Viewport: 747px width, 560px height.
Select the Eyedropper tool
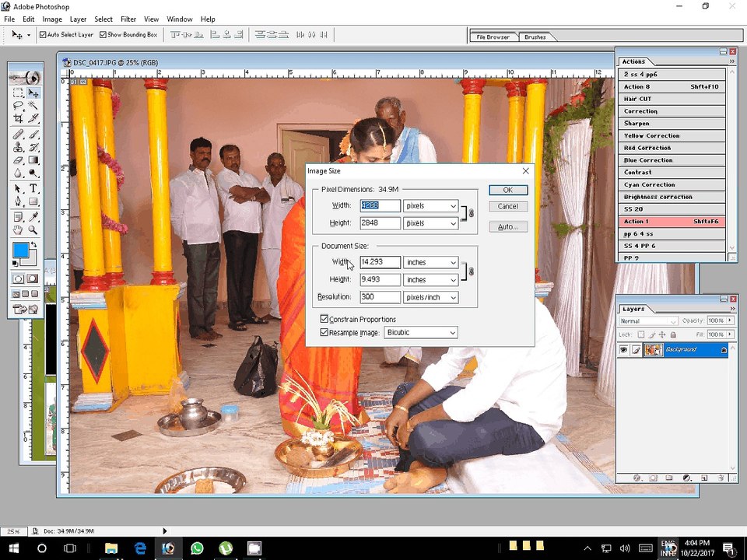pyautogui.click(x=33, y=218)
